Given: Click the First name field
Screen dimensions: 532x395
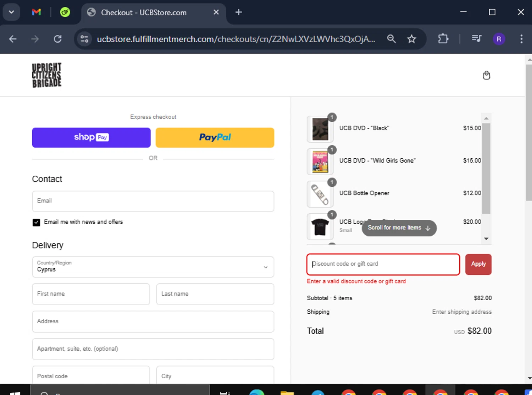Looking at the screenshot, I should 91,294.
